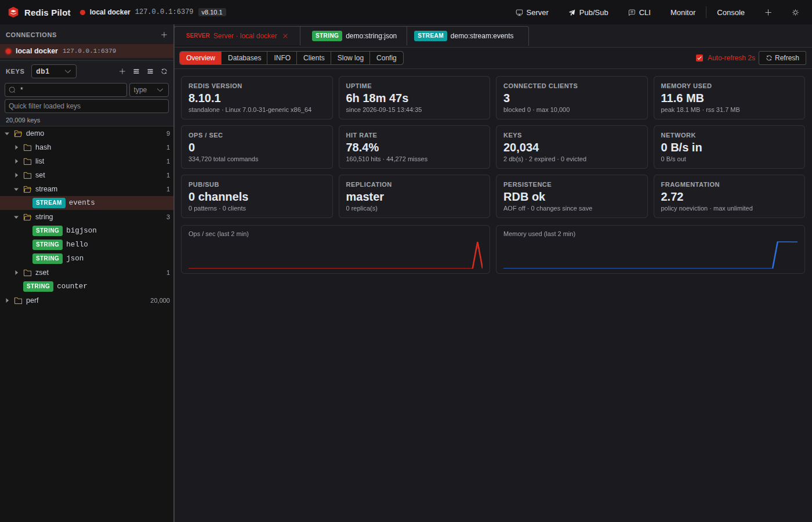Screen dimensions: 812x522
Task: Click the list folder icon
Action: coord(27,161)
